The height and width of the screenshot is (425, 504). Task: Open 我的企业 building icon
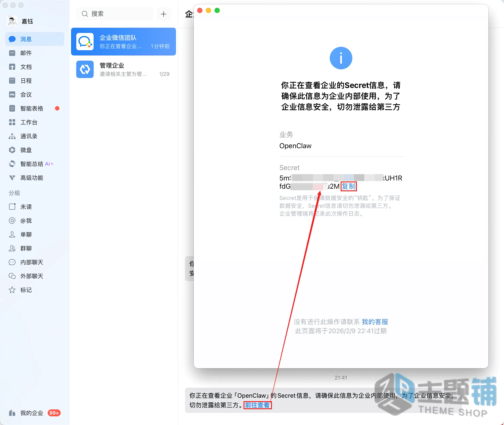[x=12, y=413]
